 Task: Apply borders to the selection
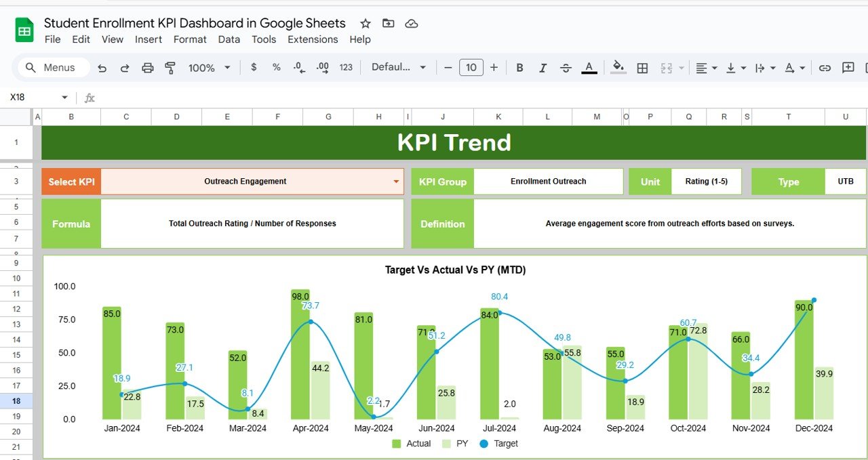pyautogui.click(x=642, y=67)
